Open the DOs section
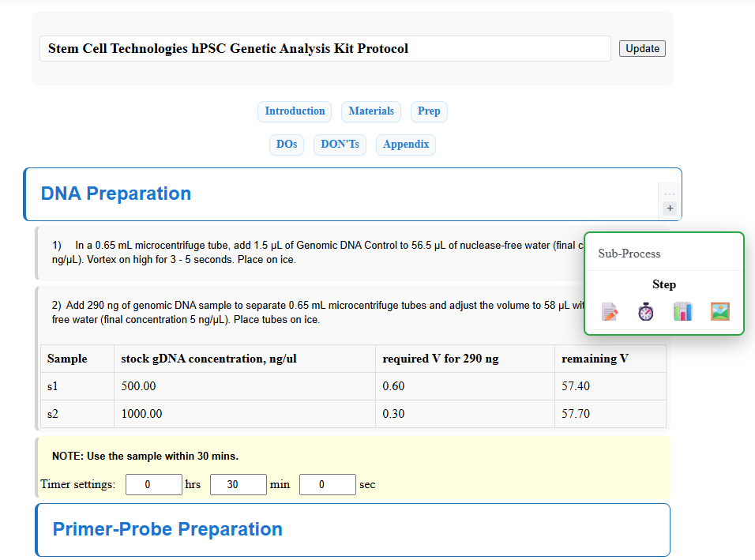The height and width of the screenshot is (560, 755). tap(287, 145)
